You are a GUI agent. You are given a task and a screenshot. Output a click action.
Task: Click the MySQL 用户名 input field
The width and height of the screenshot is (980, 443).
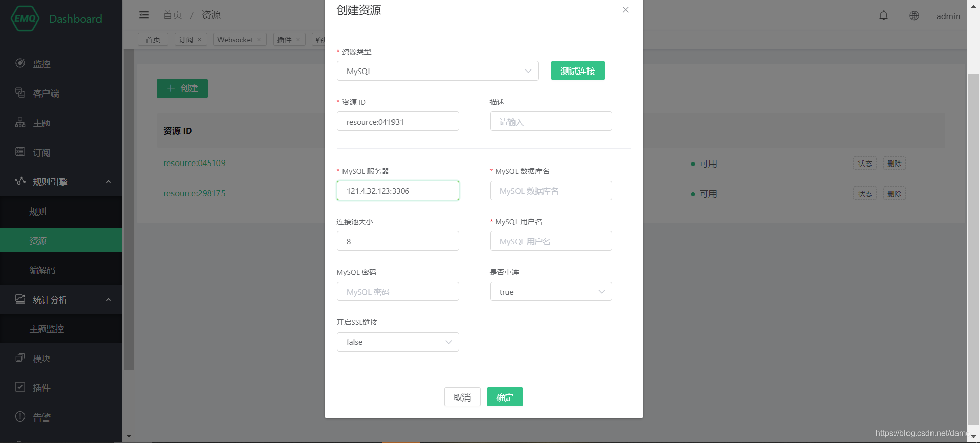[551, 241]
